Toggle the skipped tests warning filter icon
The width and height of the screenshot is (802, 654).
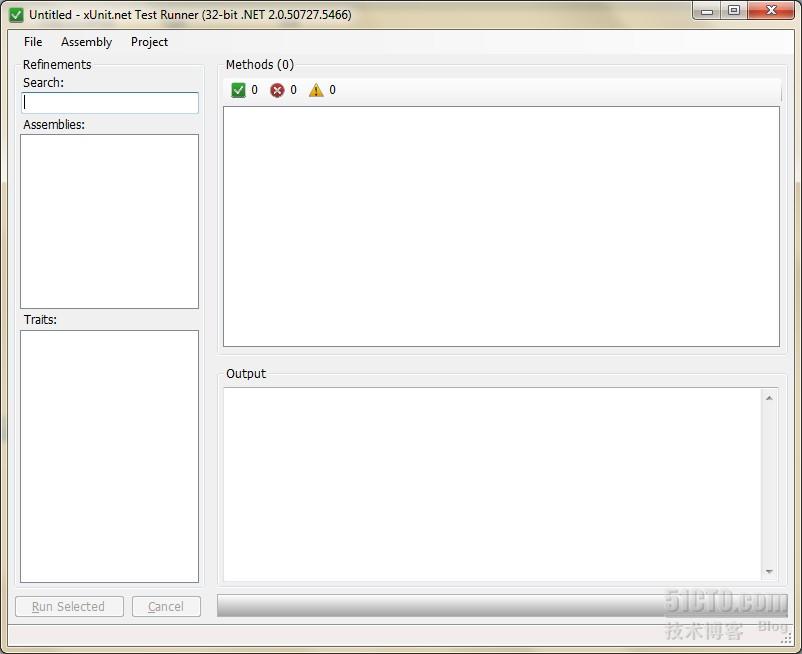(x=316, y=91)
